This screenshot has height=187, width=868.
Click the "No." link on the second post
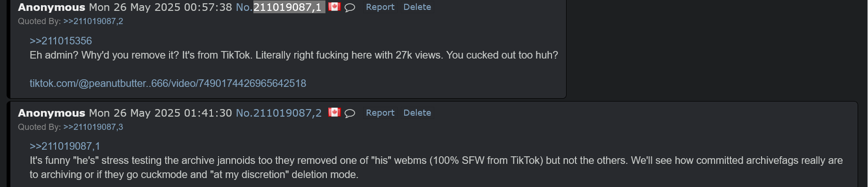[x=244, y=113]
